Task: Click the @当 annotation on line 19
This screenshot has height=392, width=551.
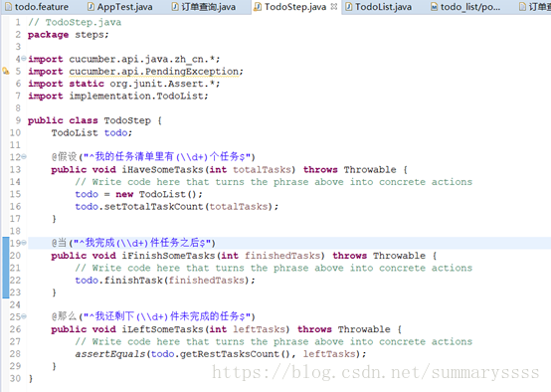Action: click(59, 243)
